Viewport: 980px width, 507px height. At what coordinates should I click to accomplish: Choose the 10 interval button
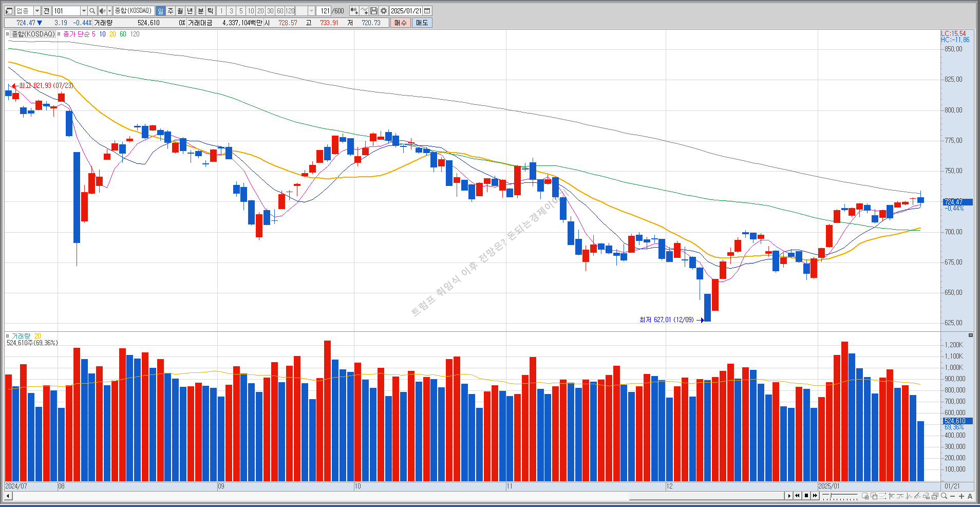[x=251, y=11]
